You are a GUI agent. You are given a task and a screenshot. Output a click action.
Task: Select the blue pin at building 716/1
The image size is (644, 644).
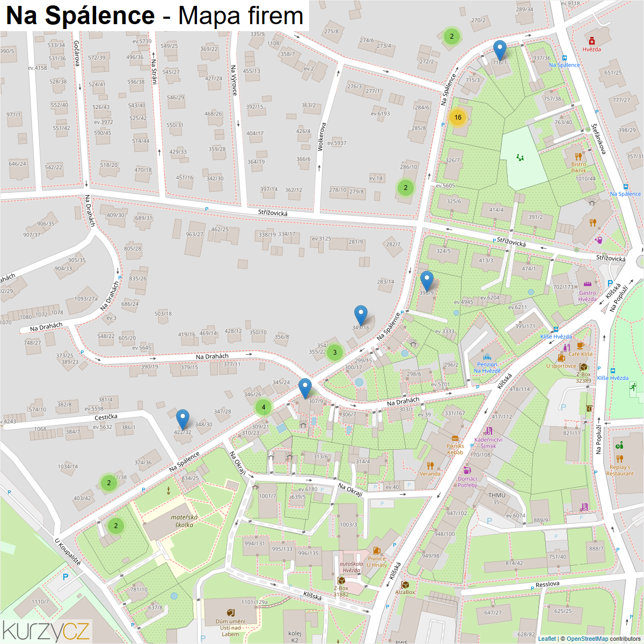pos(500,50)
